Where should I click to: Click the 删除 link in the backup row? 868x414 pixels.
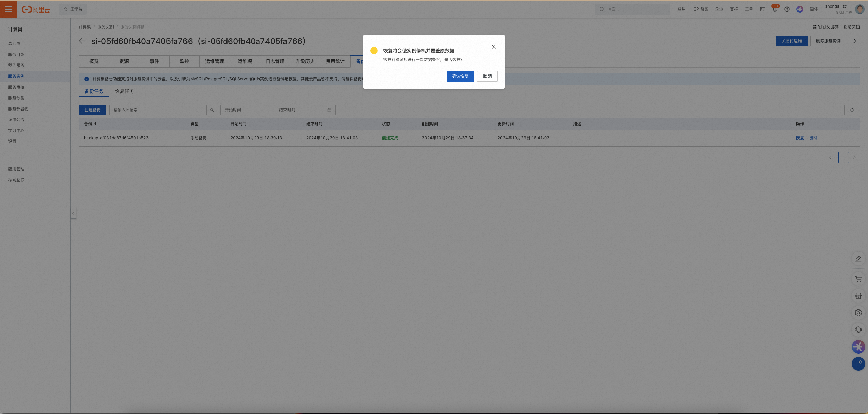point(813,138)
